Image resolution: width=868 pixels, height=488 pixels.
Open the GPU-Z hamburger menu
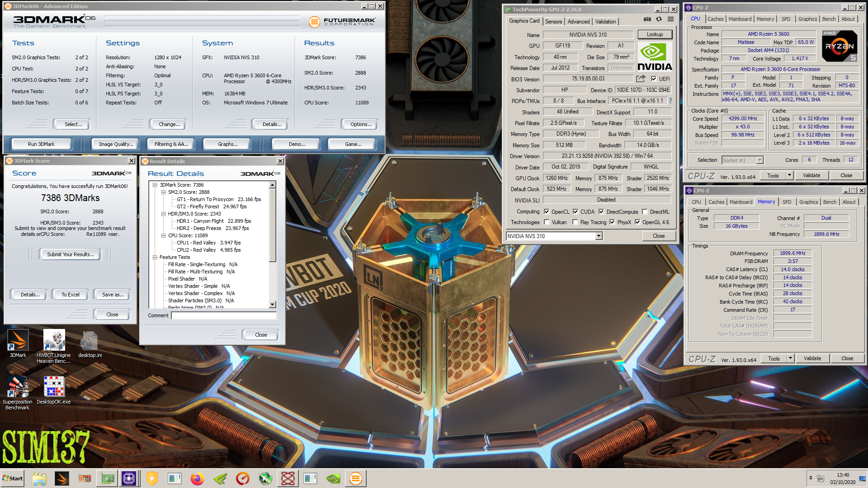(671, 19)
